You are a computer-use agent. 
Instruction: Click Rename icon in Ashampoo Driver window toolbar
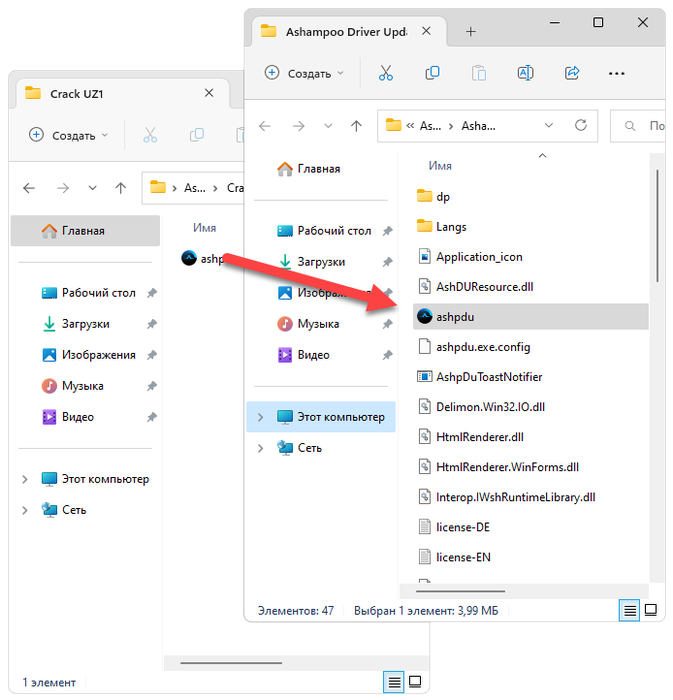(525, 73)
